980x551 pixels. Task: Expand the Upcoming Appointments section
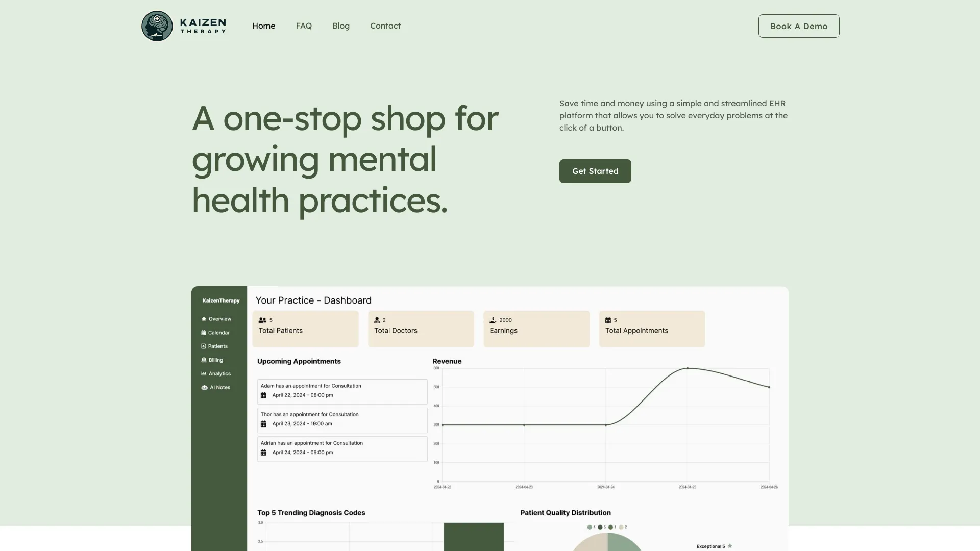(x=299, y=361)
